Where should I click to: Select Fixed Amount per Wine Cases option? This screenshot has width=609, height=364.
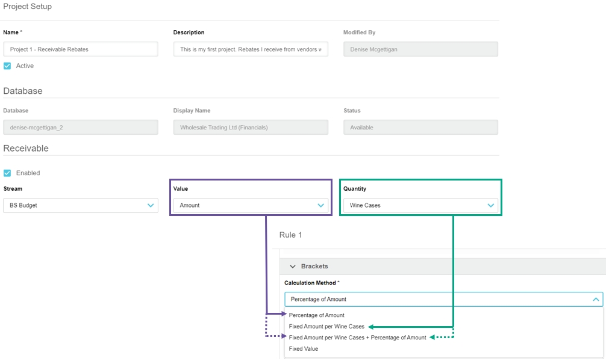coord(326,327)
